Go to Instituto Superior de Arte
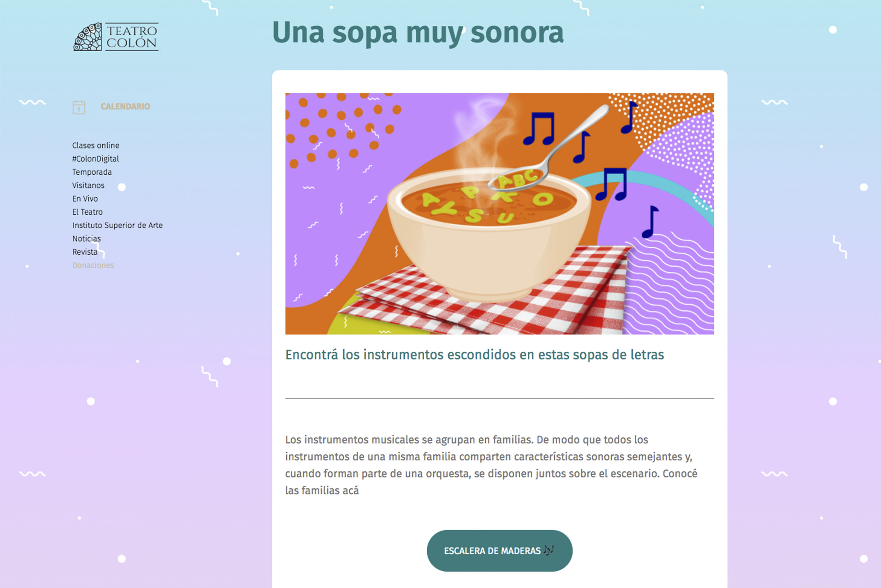 (117, 225)
